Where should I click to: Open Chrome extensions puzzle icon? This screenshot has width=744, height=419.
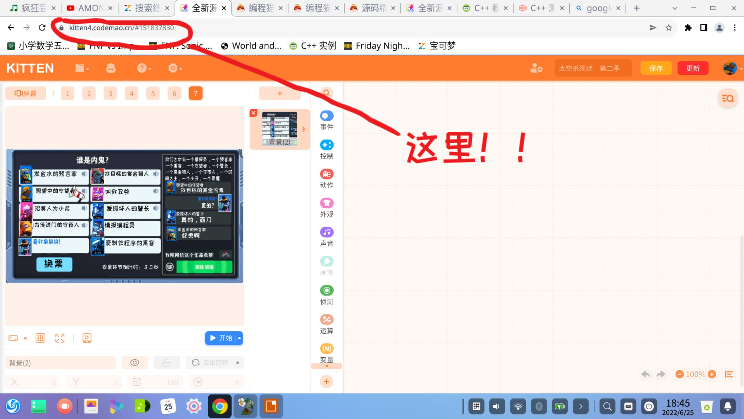(688, 28)
